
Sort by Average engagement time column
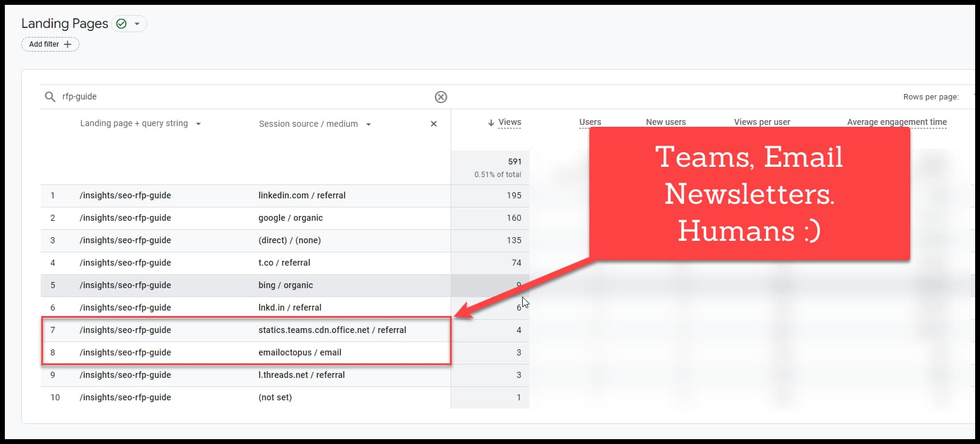pyautogui.click(x=896, y=122)
